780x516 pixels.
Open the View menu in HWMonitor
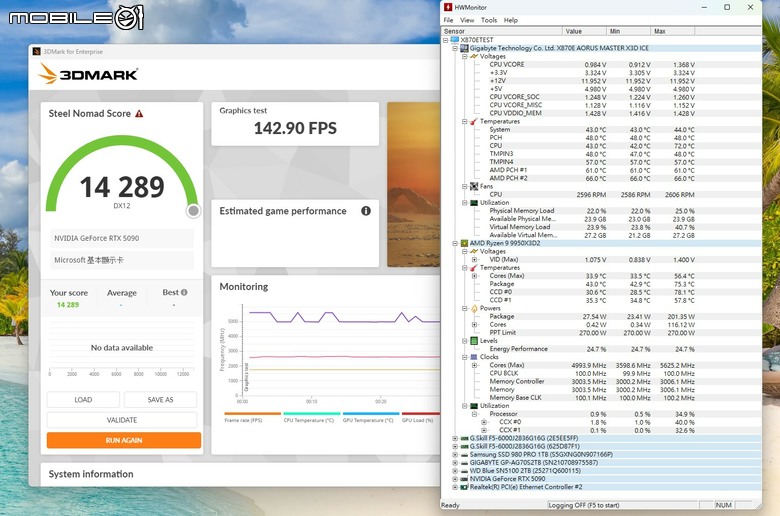point(467,20)
